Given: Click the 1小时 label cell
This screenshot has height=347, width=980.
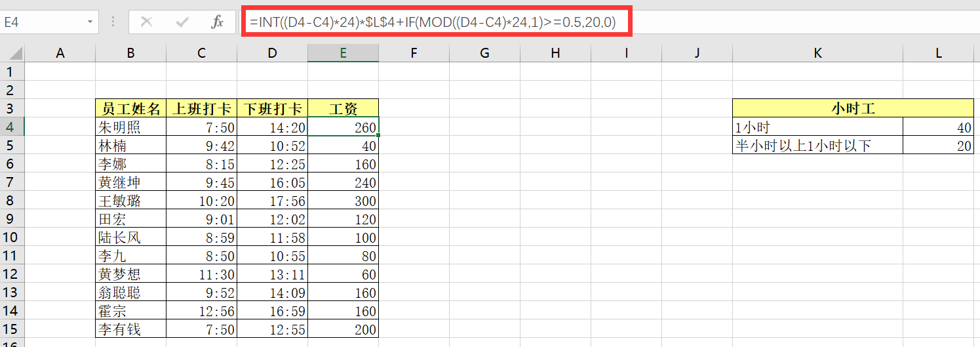Looking at the screenshot, I should coord(818,127).
